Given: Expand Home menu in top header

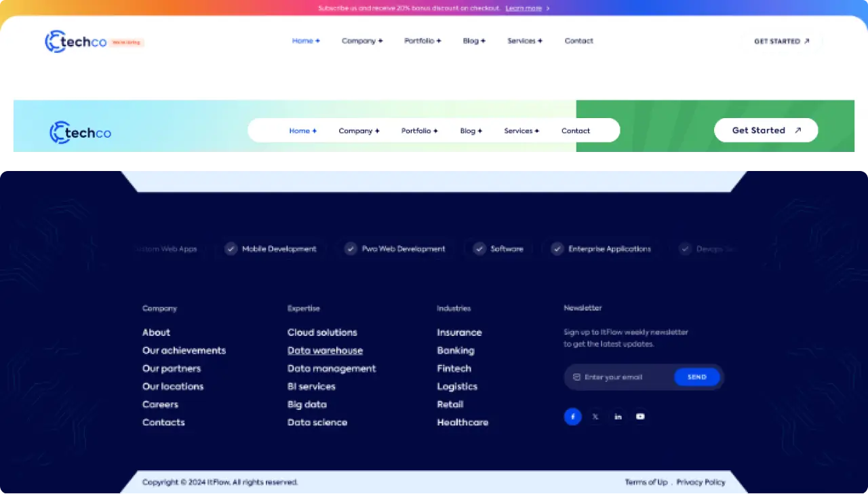Looking at the screenshot, I should 306,41.
